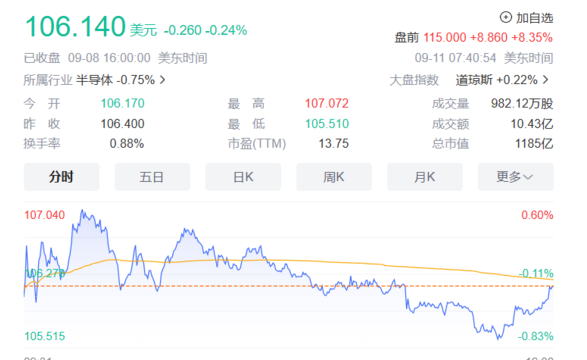Click the 成交量 value 982.12万股

522,104
